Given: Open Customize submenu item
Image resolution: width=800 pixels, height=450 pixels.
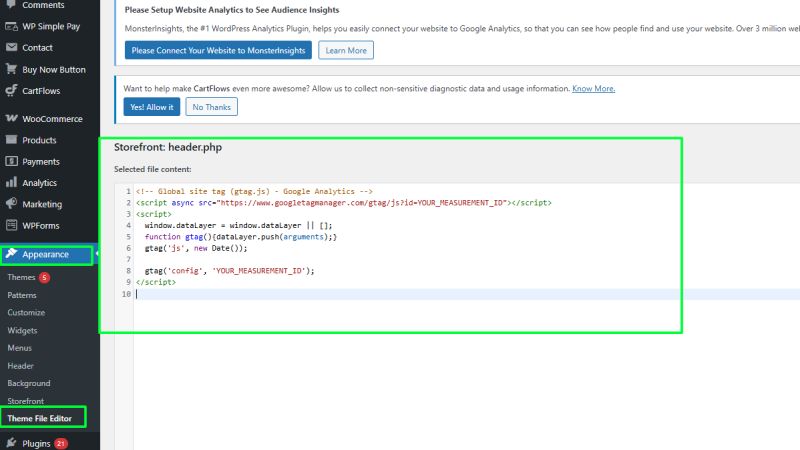Looking at the screenshot, I should click(26, 312).
